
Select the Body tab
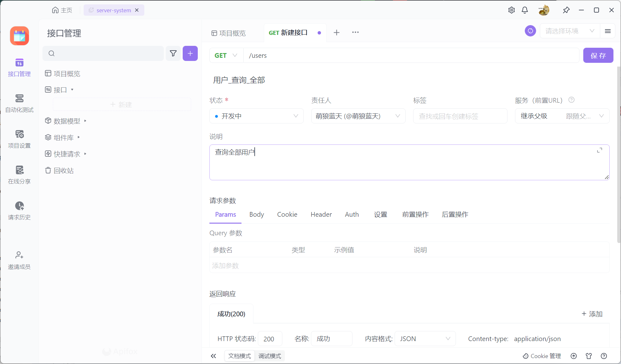257,215
